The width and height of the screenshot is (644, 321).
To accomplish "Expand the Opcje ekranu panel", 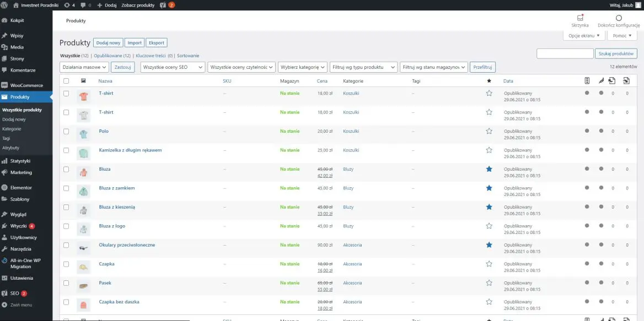I will (x=583, y=36).
